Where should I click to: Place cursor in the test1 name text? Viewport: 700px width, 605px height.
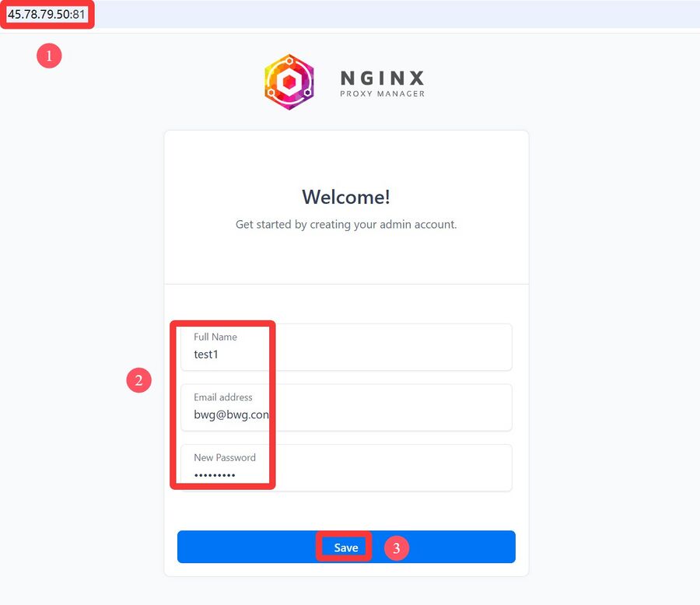pyautogui.click(x=206, y=355)
